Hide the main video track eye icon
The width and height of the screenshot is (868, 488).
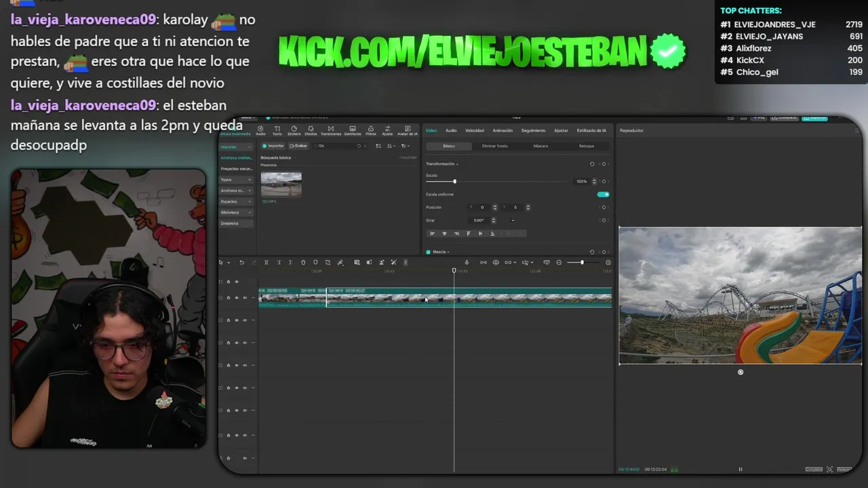coord(236,298)
